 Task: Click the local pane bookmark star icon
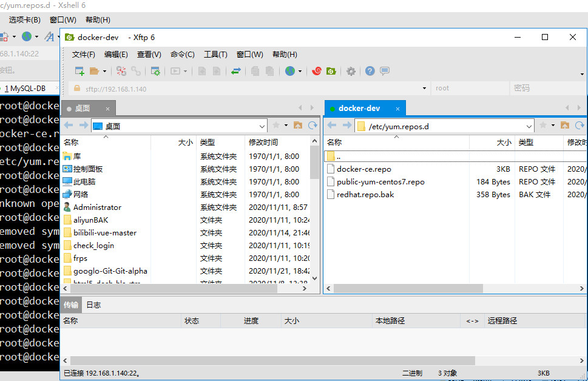pyautogui.click(x=276, y=125)
